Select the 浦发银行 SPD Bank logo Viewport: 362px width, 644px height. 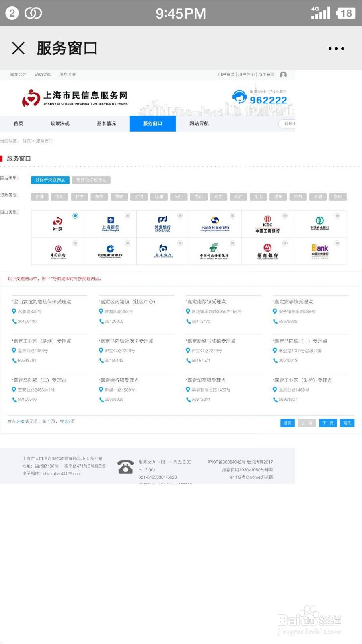[x=162, y=224]
